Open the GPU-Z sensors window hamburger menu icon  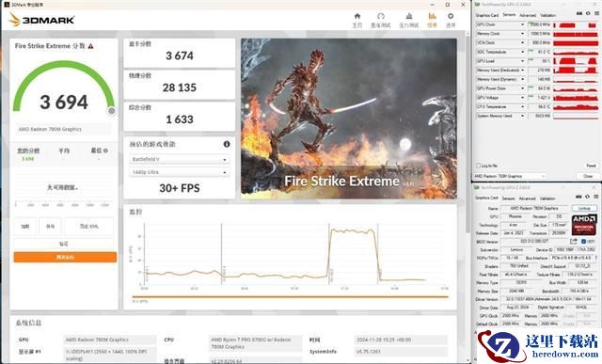click(596, 13)
